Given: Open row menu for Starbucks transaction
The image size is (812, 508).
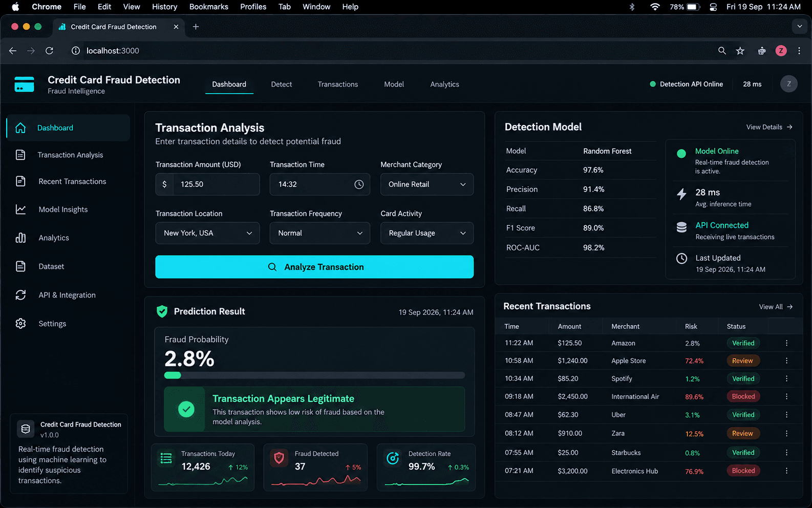Looking at the screenshot, I should (x=786, y=453).
